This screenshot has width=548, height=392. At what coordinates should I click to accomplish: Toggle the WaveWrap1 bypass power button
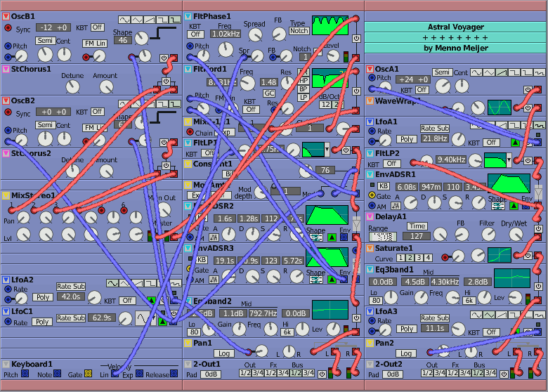pos(528,108)
